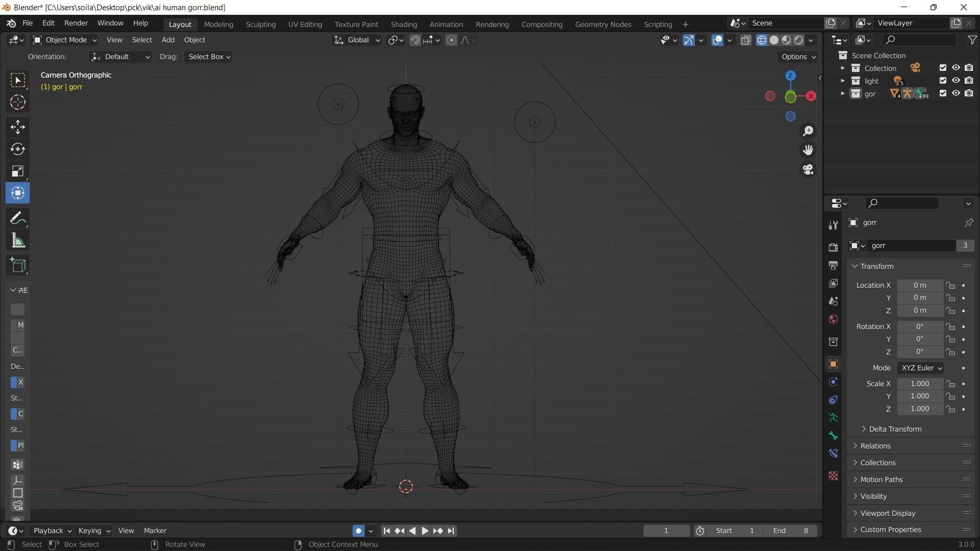980x551 pixels.
Task: Click the End frame field
Action: [x=791, y=531]
